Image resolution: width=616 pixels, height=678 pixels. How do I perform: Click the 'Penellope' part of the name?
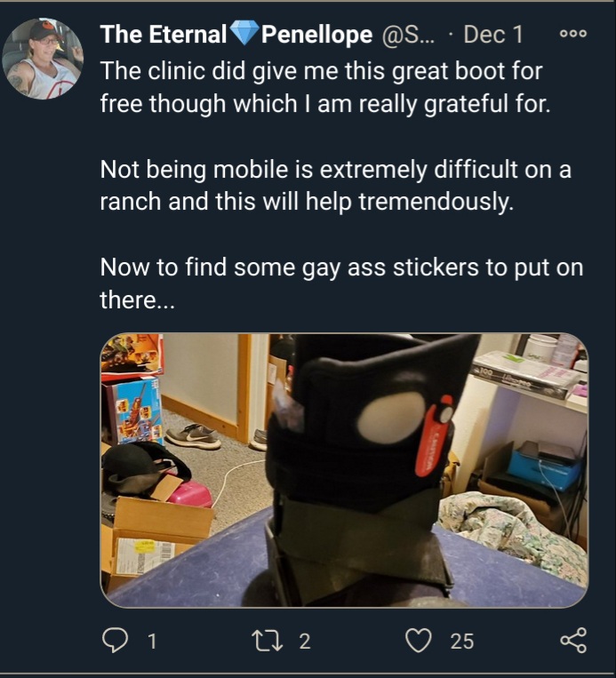click(316, 35)
